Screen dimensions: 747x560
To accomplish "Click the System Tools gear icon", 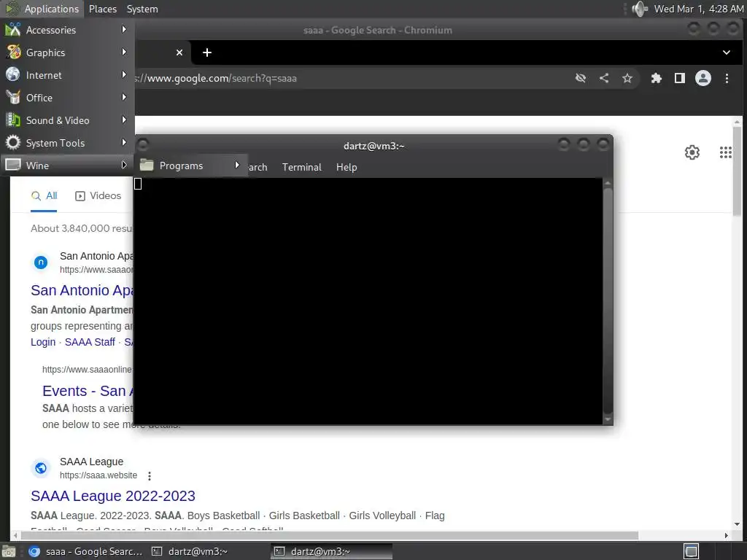I will [x=13, y=142].
